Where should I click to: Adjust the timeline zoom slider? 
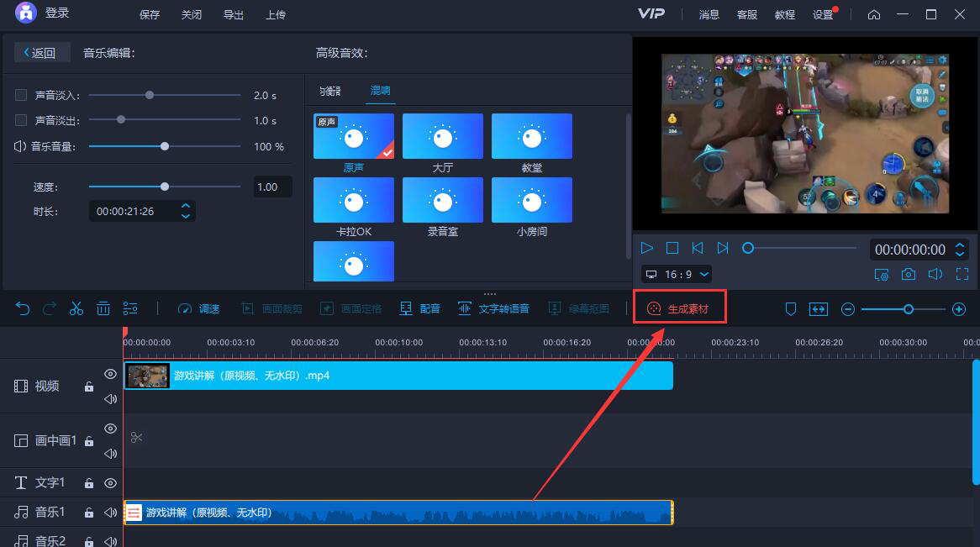(x=908, y=309)
